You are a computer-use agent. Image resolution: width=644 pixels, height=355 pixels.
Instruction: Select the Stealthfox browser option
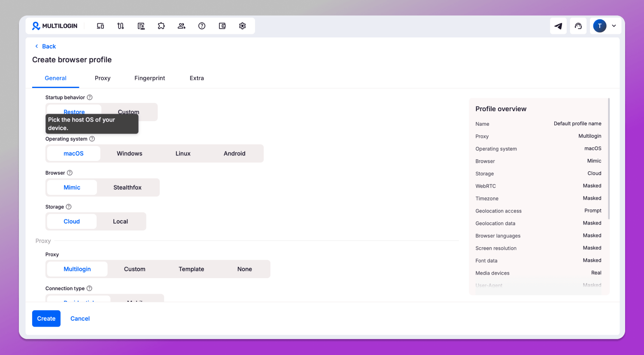[128, 187]
